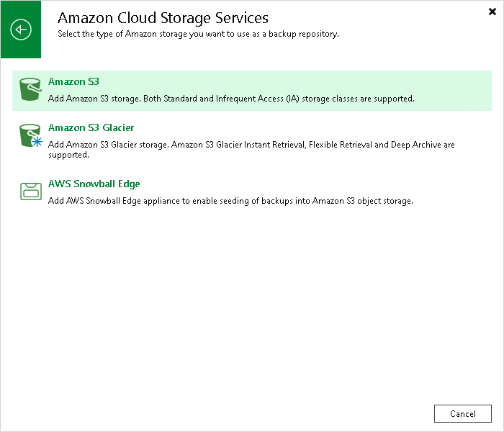Viewport: 504px width, 432px height.
Task: Close the dialog with the X button
Action: (x=492, y=12)
